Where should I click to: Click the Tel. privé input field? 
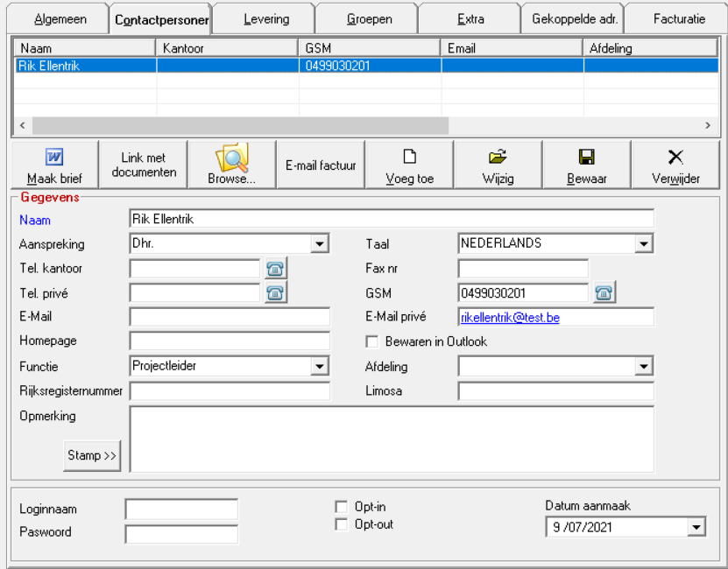(x=194, y=293)
